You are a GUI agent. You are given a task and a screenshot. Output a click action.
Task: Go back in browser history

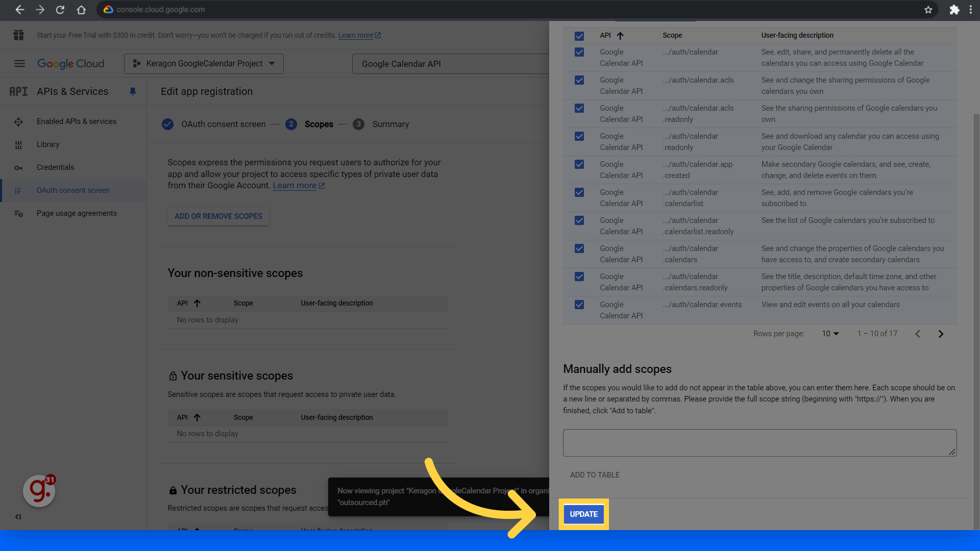19,10
